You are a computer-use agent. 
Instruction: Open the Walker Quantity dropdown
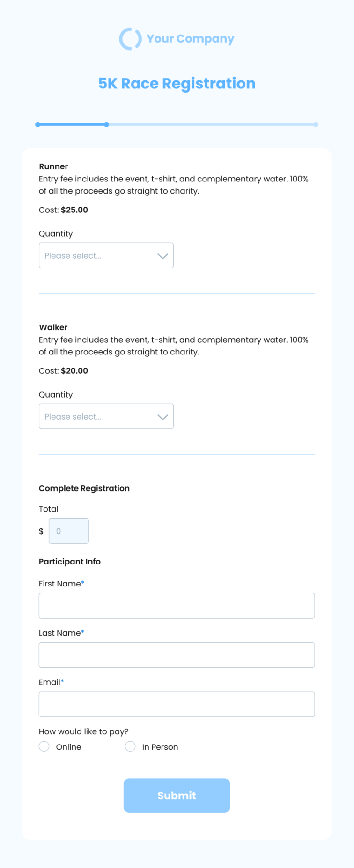pos(106,416)
